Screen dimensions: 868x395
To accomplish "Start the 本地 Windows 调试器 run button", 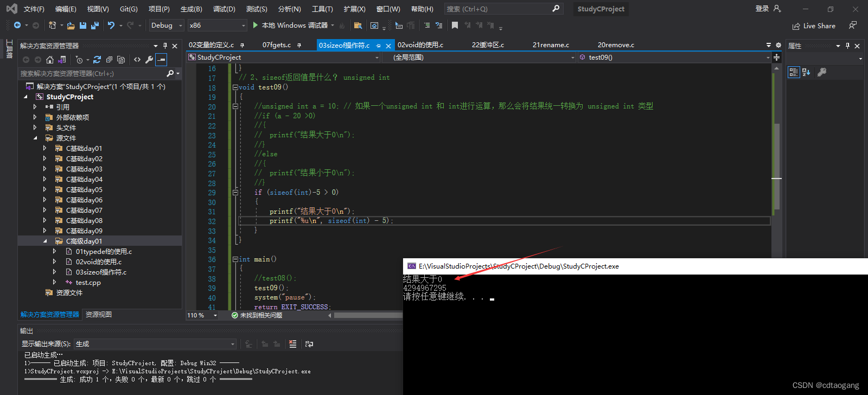I will (290, 26).
